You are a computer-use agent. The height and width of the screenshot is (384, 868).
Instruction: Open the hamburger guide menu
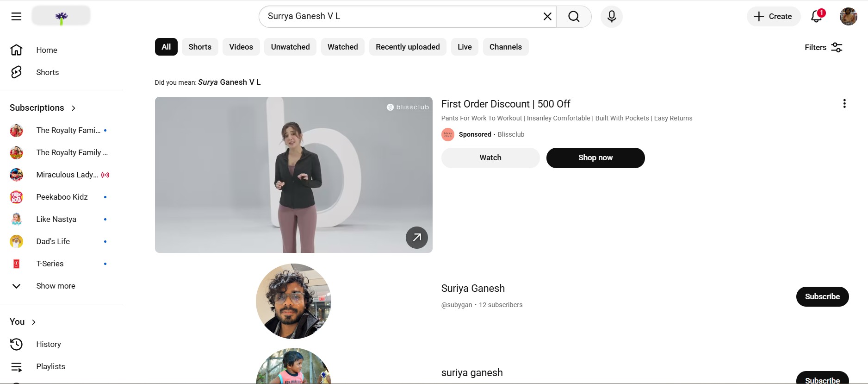pyautogui.click(x=16, y=17)
